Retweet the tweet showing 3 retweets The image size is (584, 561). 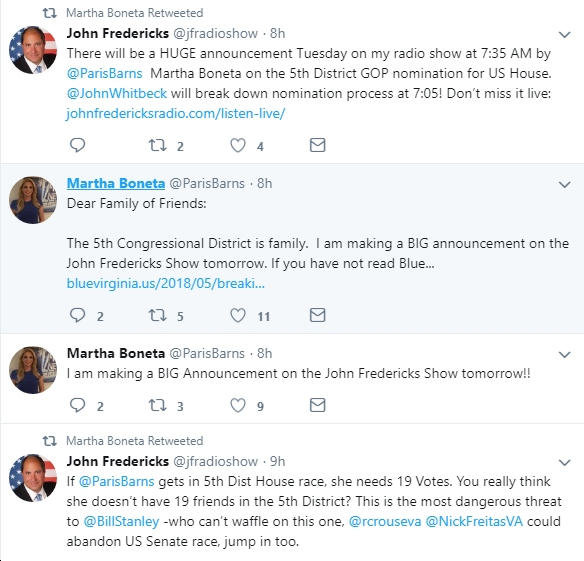point(158,405)
